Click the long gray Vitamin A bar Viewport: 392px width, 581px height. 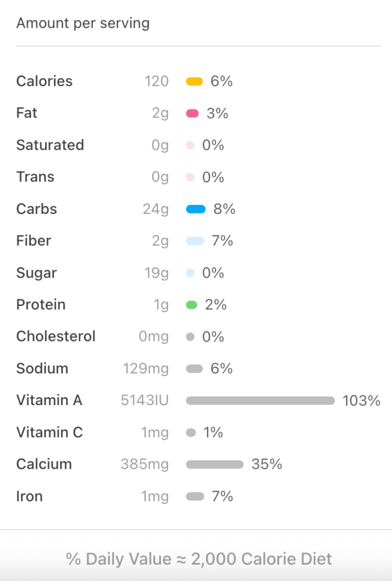[260, 401]
